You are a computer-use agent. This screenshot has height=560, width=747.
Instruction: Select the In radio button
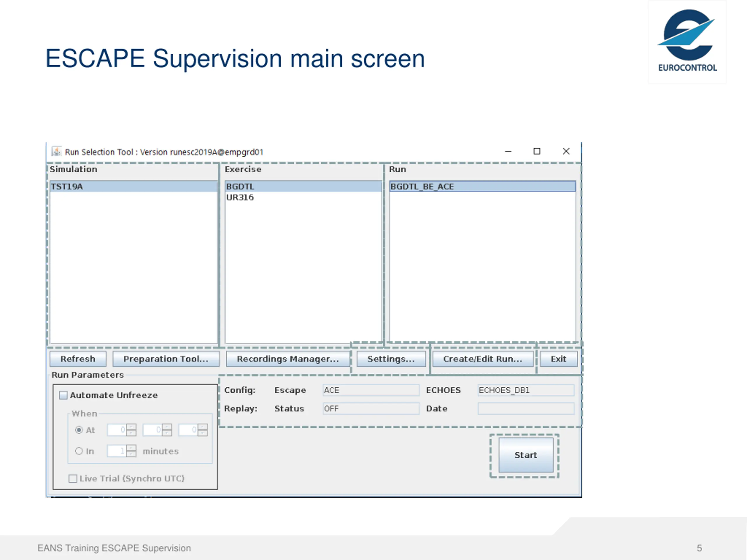[79, 451]
